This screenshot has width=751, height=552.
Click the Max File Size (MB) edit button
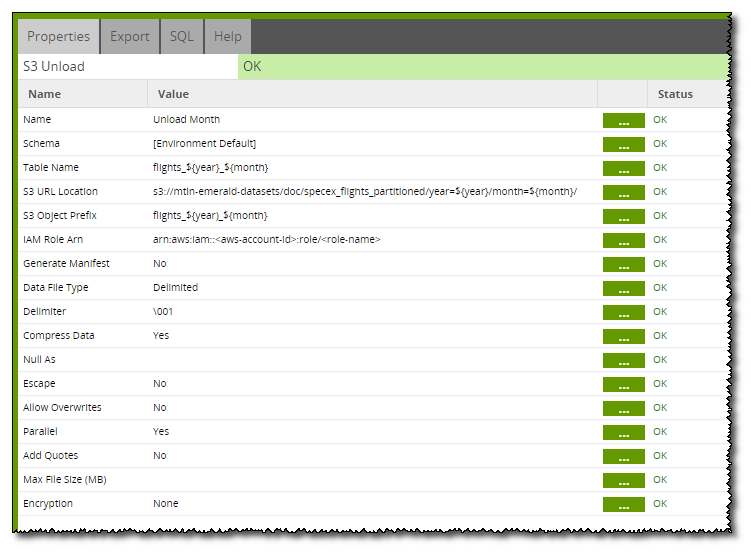pyautogui.click(x=624, y=480)
